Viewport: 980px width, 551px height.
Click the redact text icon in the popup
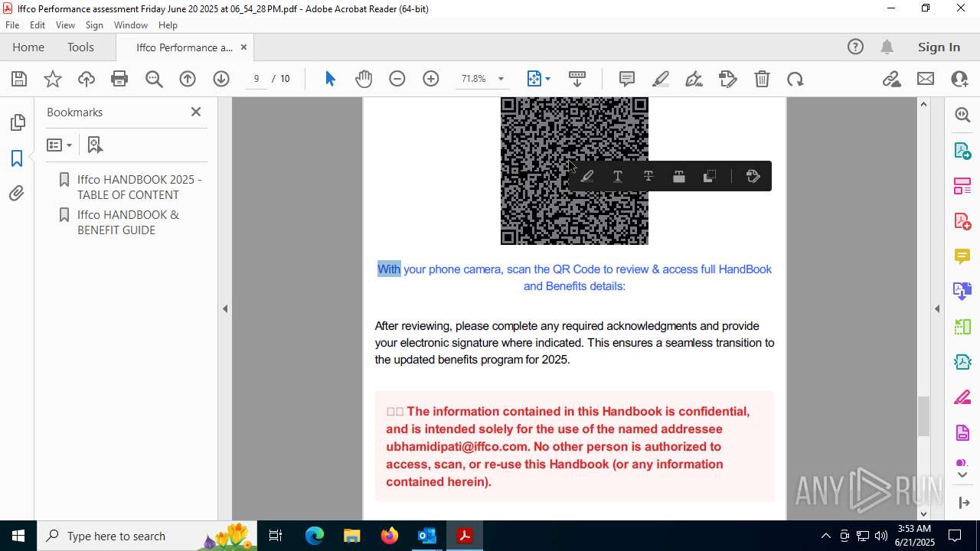(679, 177)
